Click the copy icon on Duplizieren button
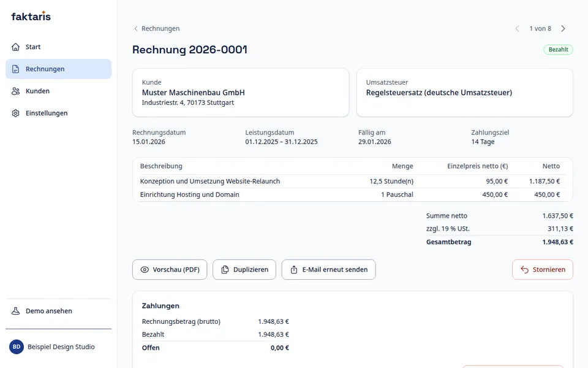588x368 pixels. coord(225,270)
